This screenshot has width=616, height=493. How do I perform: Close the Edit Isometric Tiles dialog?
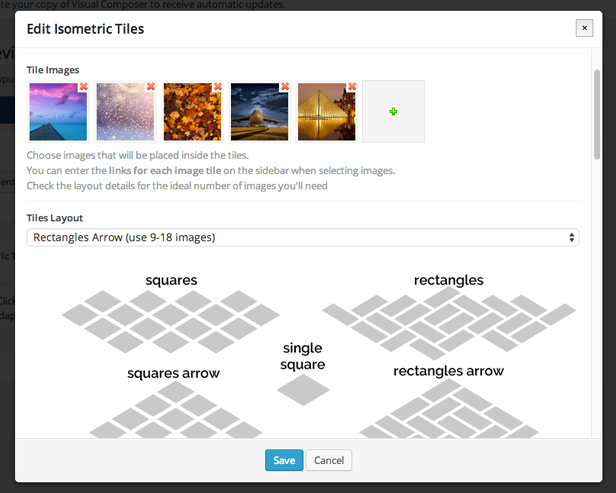pyautogui.click(x=584, y=28)
